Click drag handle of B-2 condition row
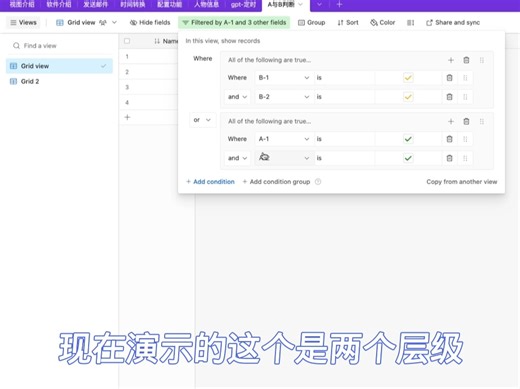The height and width of the screenshot is (389, 520). tap(465, 97)
